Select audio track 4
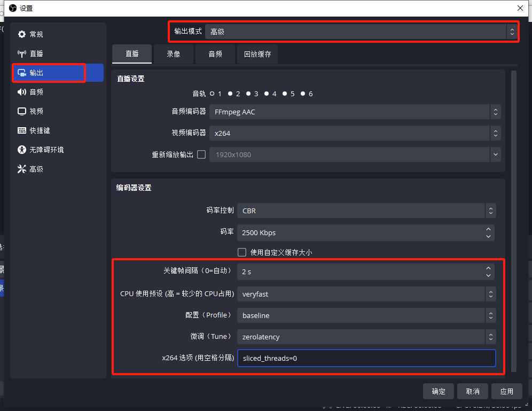 pos(267,94)
